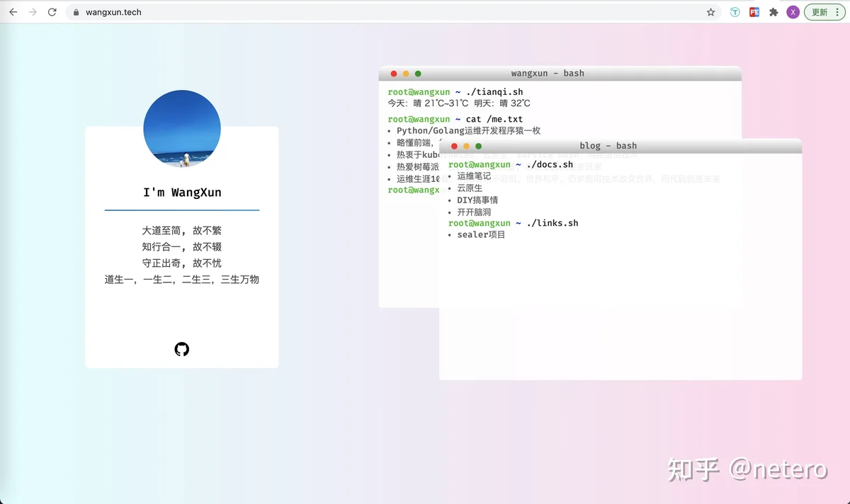This screenshot has width=850, height=504.
Task: Minimize blog - bash window yellow dot
Action: click(x=466, y=146)
